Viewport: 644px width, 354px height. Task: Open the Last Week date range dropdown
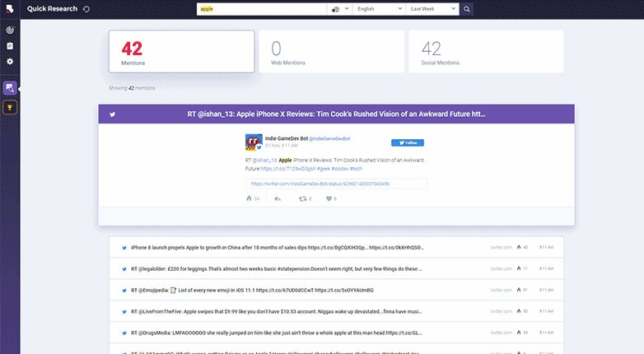[x=432, y=9]
